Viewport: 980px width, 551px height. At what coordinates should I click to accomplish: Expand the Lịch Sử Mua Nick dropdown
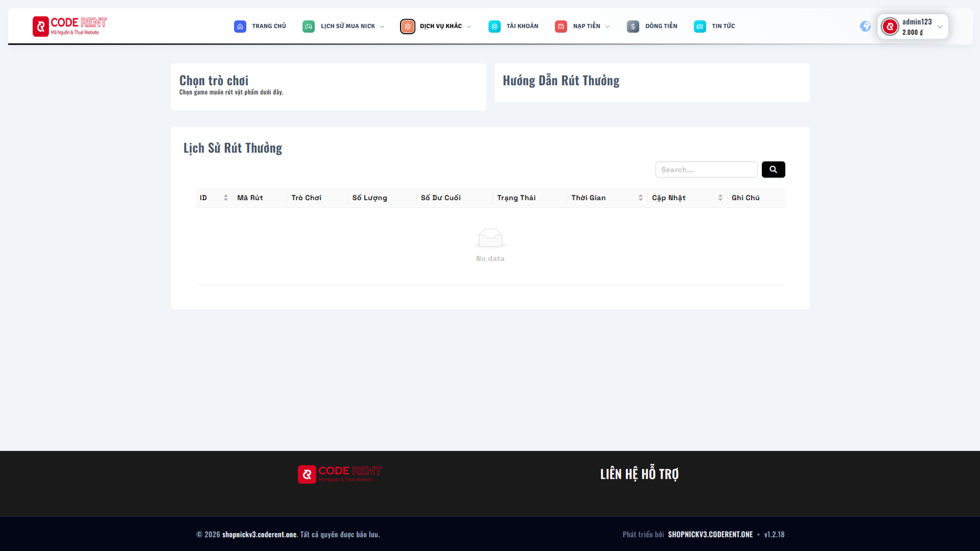[383, 26]
